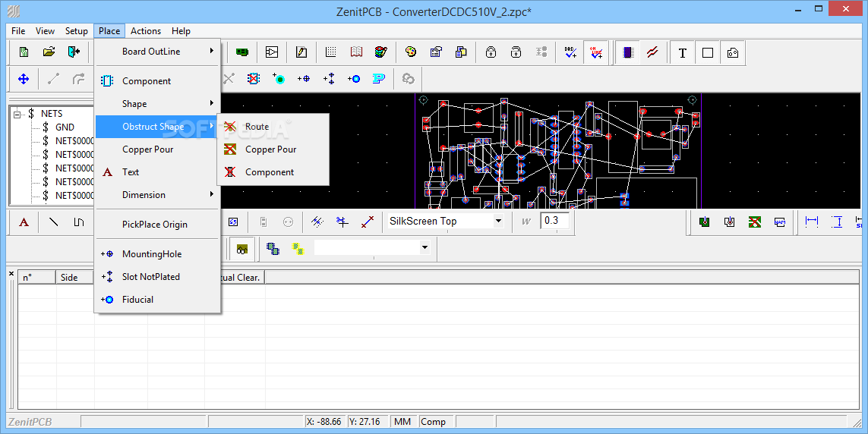Open the Setup menu

(x=77, y=31)
